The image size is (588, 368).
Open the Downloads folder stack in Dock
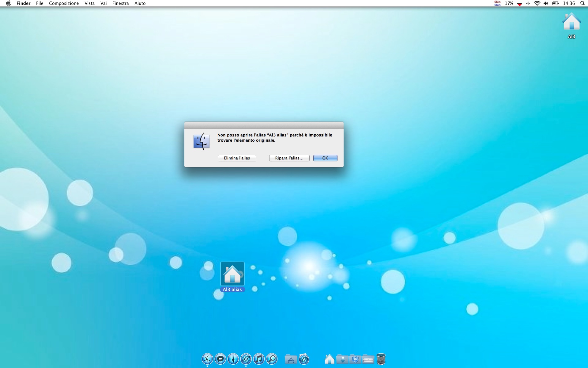(342, 359)
